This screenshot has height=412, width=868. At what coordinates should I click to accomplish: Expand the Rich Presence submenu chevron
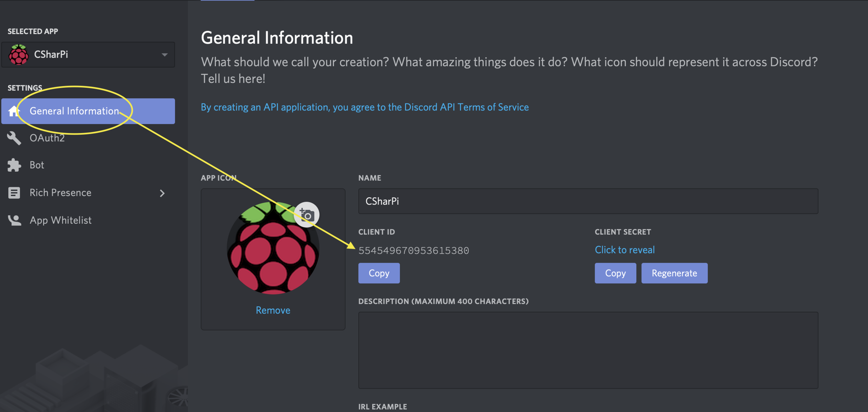coord(162,193)
